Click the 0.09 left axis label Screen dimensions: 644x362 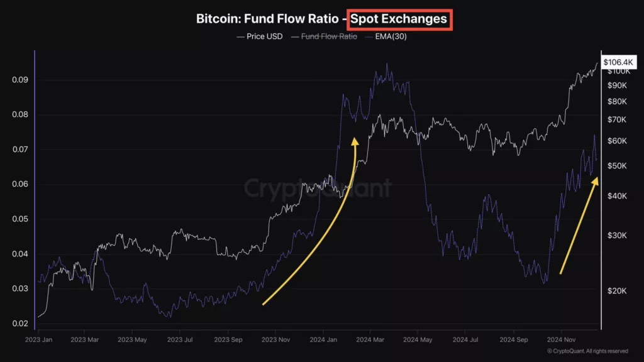pyautogui.click(x=20, y=80)
